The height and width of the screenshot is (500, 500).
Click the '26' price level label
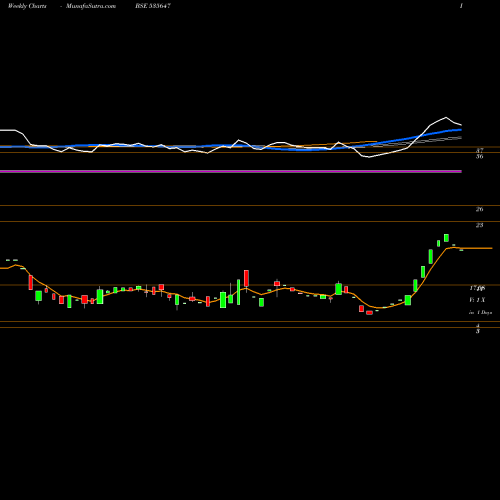pyautogui.click(x=479, y=209)
